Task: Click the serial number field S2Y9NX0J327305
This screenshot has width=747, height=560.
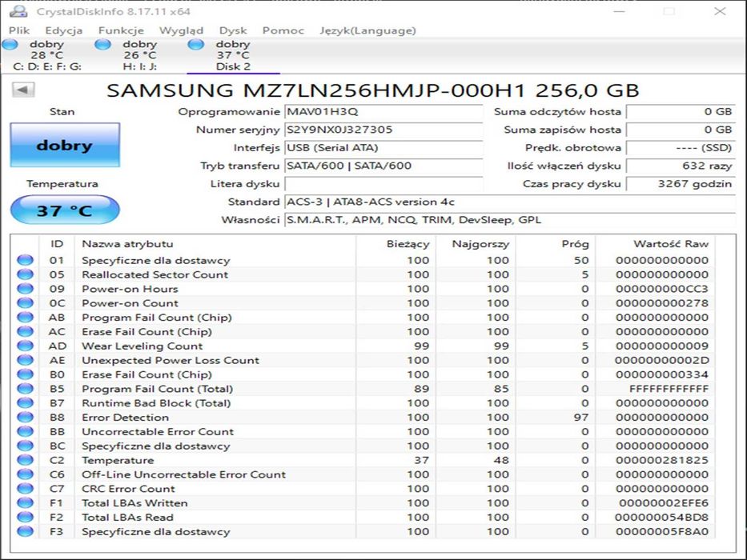Action: click(384, 130)
